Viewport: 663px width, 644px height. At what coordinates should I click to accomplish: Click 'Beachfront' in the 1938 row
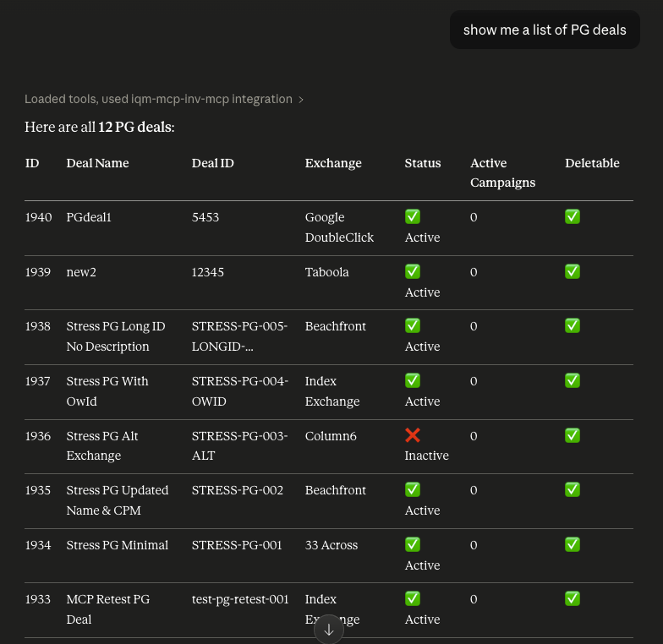click(335, 326)
